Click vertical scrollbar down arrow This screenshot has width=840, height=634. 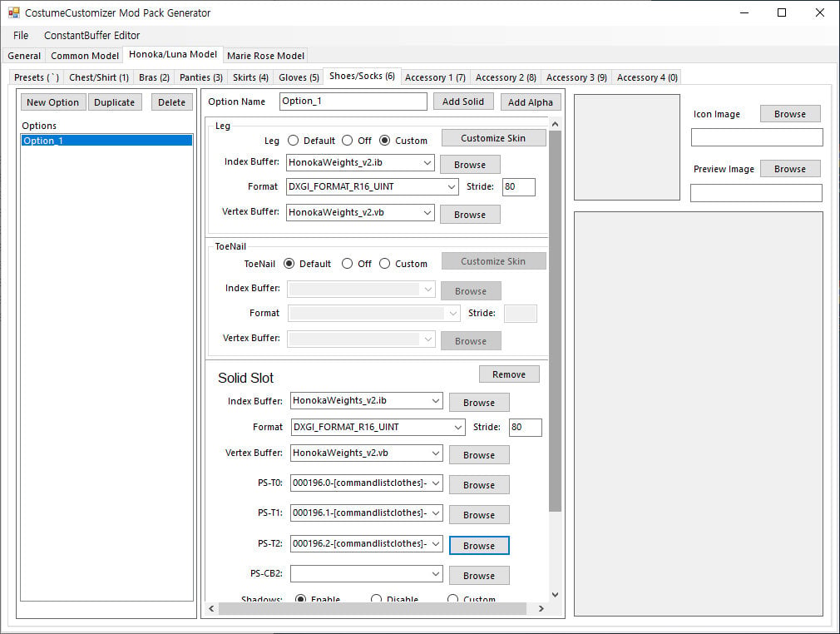[555, 594]
